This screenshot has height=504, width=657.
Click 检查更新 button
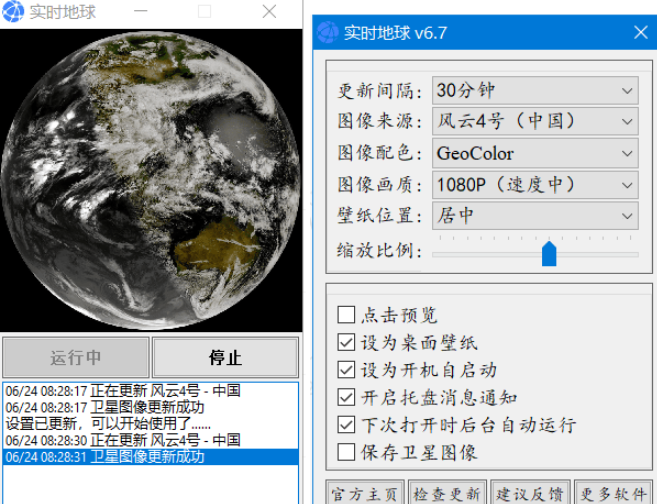coord(447,494)
